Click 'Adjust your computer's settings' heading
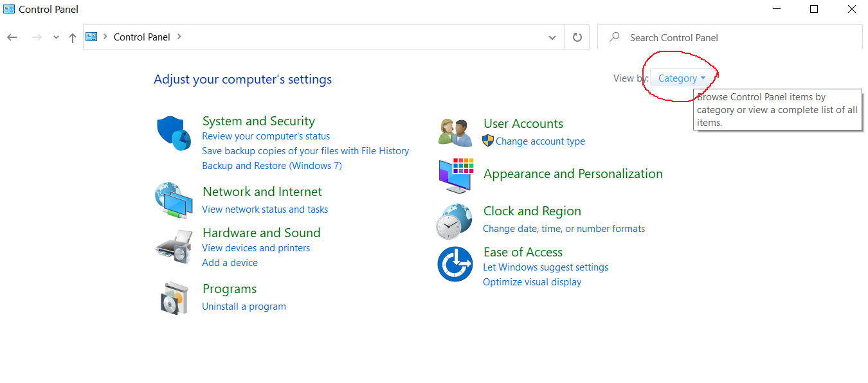Image resolution: width=868 pixels, height=383 pixels. click(243, 80)
